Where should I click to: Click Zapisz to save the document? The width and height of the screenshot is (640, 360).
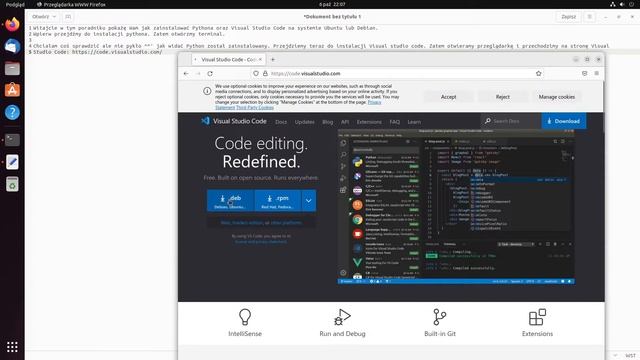click(568, 17)
